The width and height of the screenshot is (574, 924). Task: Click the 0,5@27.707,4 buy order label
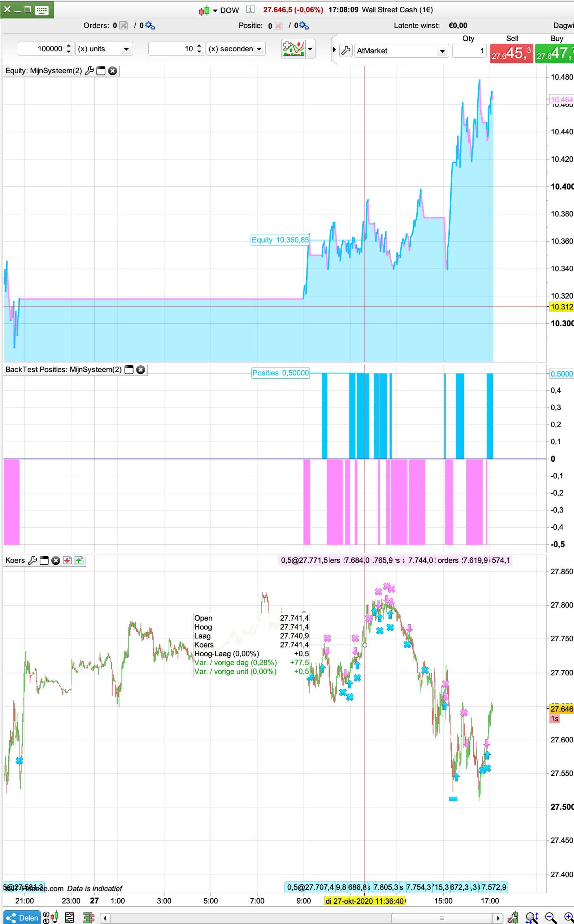(310, 887)
